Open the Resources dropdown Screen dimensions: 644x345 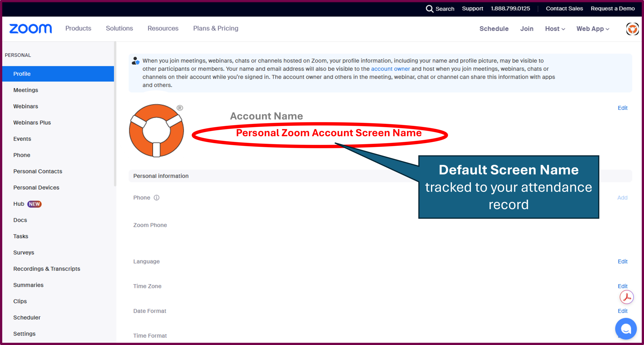tap(163, 28)
